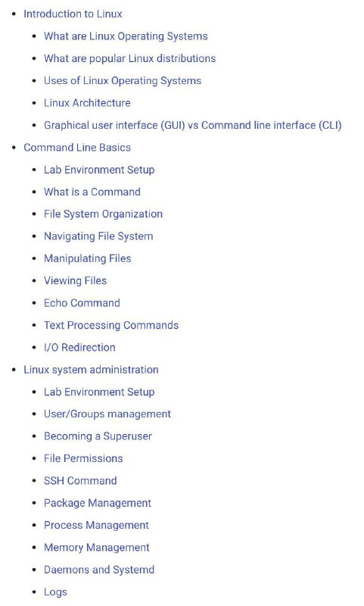This screenshot has height=606, width=364.
Task: Open the Manipulating Files topic
Action: (87, 258)
